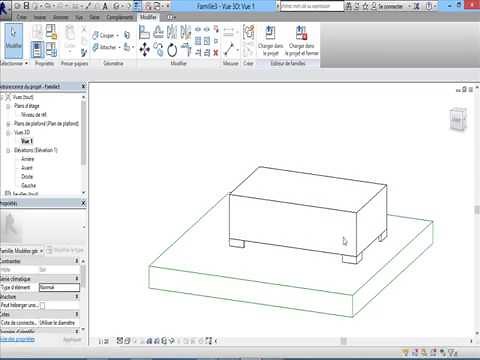Screen dimensions: 480x360
Task: Collapse the Elévations tree node
Action: pos(8,150)
